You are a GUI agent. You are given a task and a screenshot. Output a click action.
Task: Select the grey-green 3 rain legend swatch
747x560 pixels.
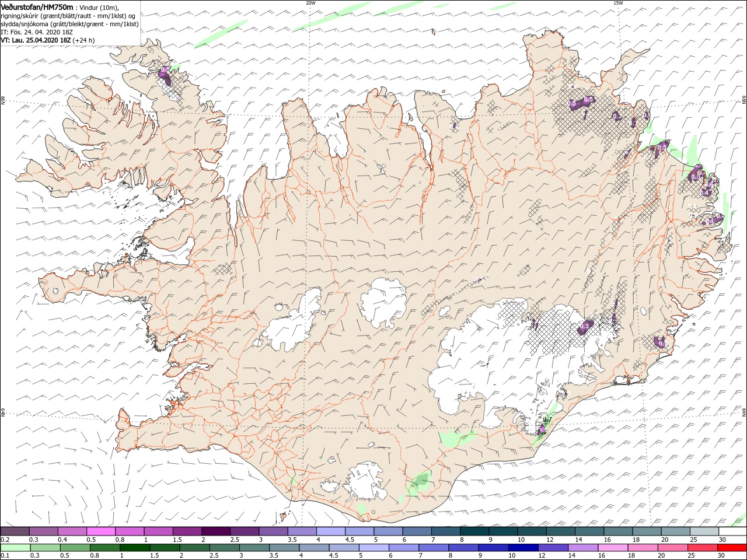pos(254,547)
